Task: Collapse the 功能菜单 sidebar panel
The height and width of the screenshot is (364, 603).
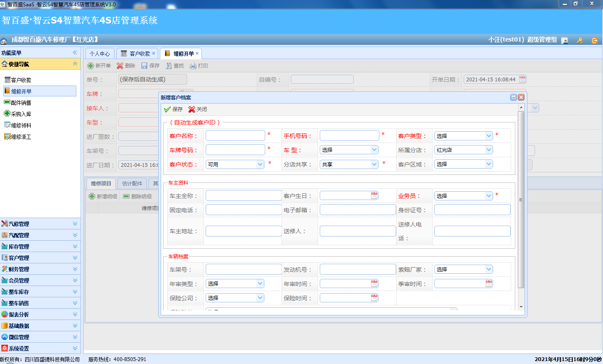Action: 75,52
